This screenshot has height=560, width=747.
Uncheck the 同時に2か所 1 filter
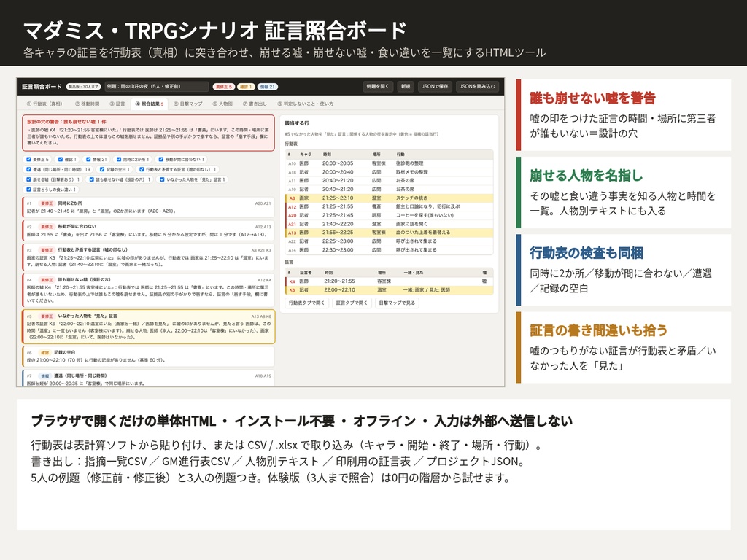(x=119, y=159)
